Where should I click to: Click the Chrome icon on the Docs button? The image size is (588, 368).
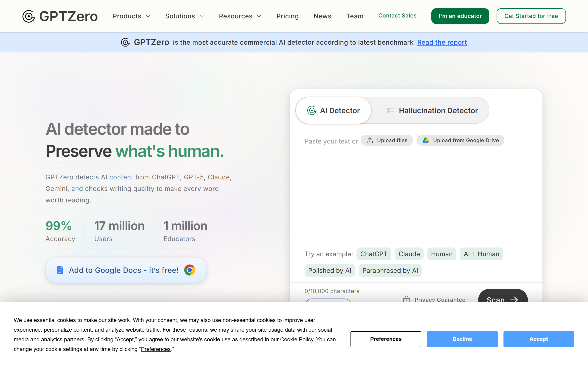pos(190,270)
